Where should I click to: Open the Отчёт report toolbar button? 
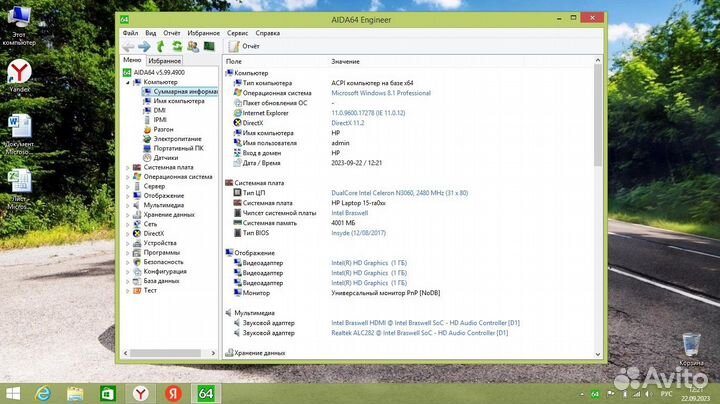244,46
